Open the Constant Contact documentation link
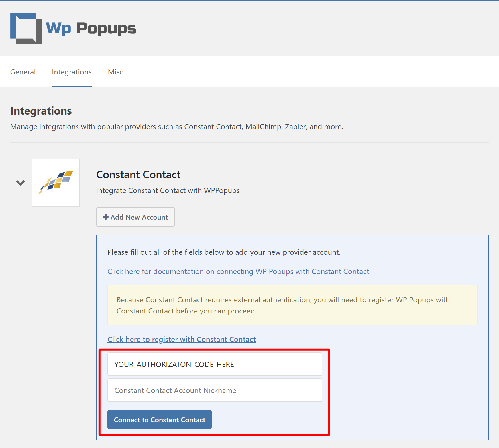The height and width of the screenshot is (448, 499). (x=239, y=271)
